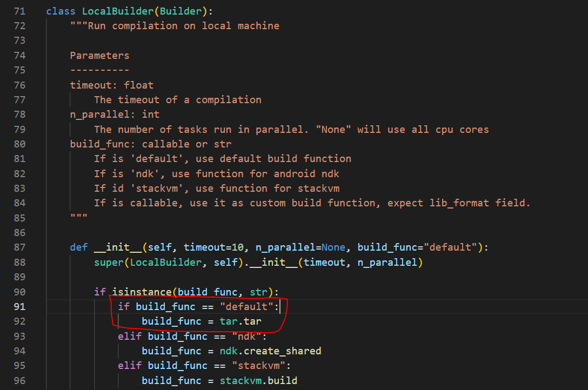
Task: Click the timeout=10 parameter on line 87
Action: coord(214,247)
